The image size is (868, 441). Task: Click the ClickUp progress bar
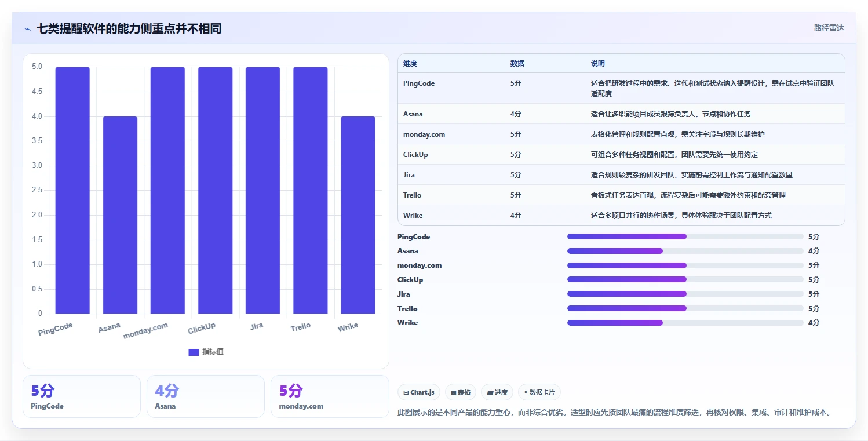(x=685, y=280)
